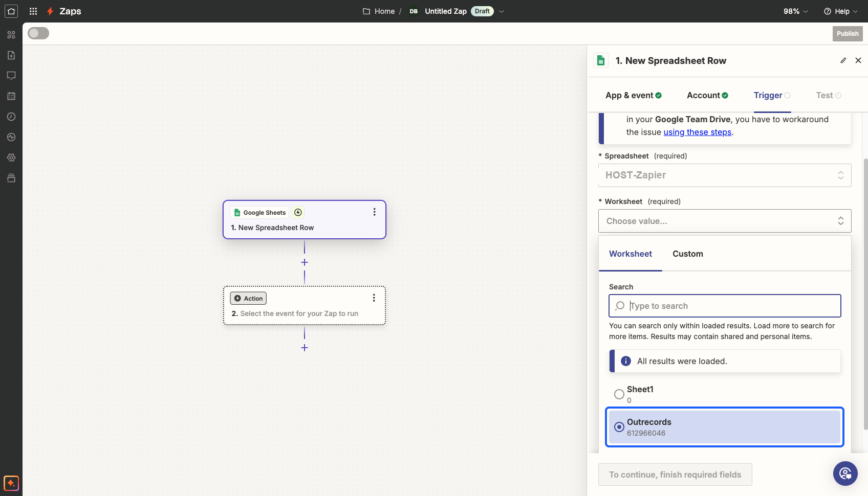
Task: Toggle the Zap on/off switch
Action: point(38,33)
